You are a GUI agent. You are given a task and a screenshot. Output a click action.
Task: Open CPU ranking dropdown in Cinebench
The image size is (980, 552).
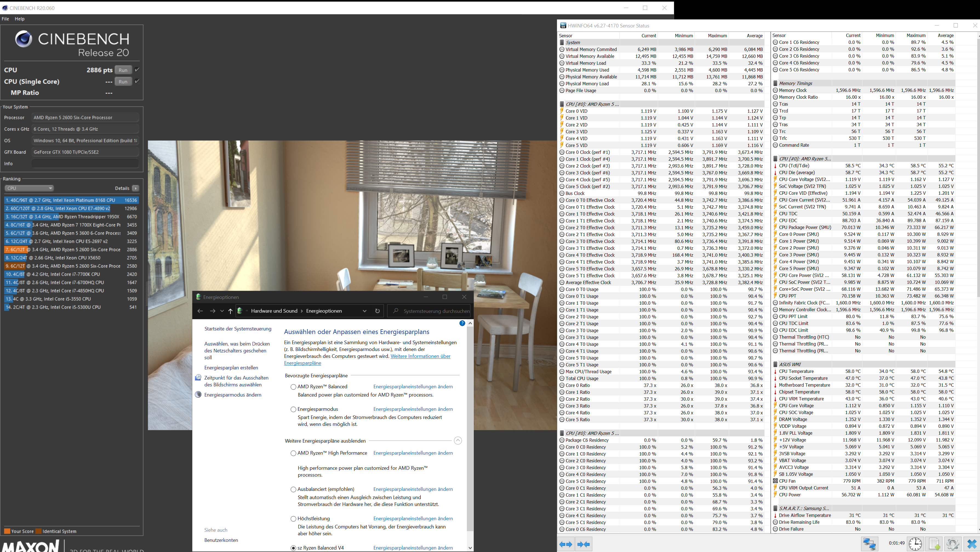[x=29, y=188]
